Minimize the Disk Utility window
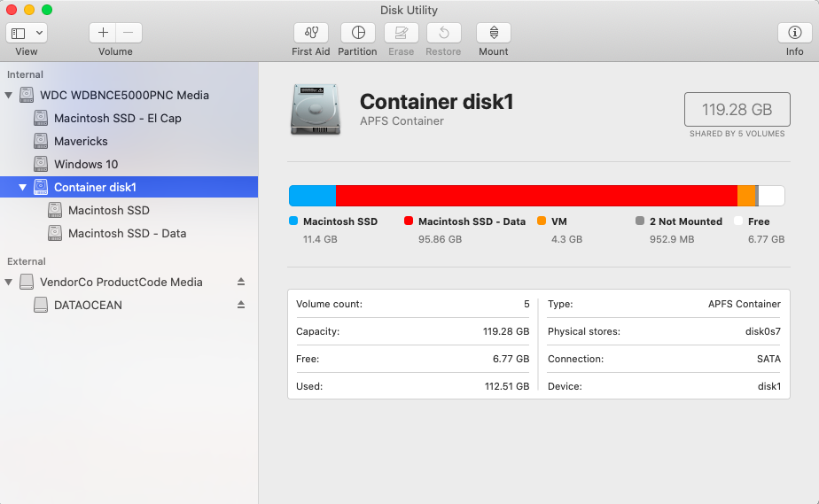The width and height of the screenshot is (819, 504). (x=29, y=10)
